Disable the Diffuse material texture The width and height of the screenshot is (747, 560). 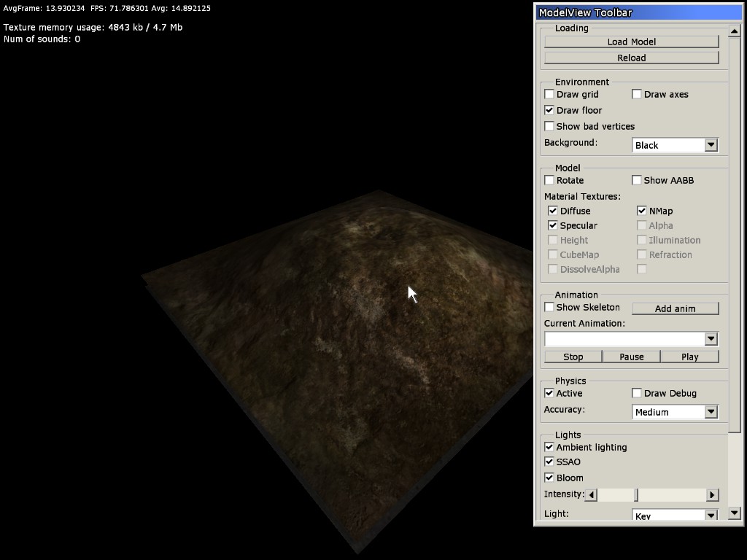553,211
